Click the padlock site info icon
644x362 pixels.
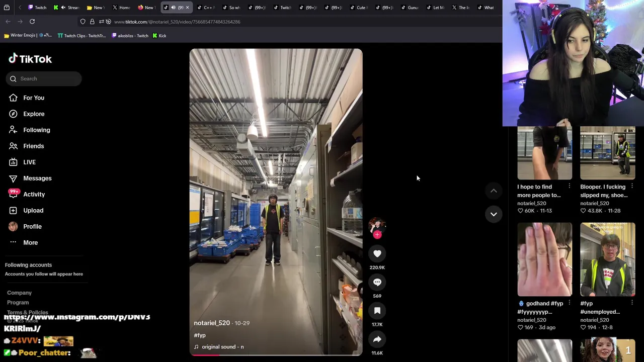click(92, 22)
